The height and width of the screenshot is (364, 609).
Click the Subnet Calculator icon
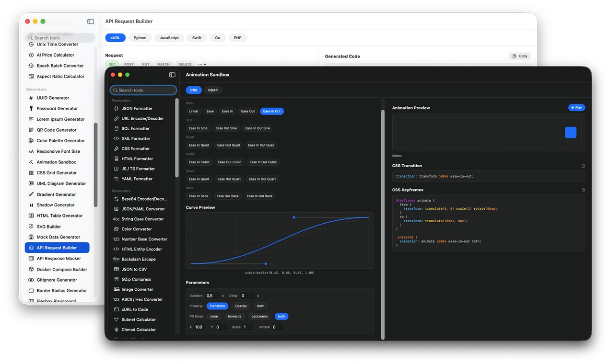point(116,319)
